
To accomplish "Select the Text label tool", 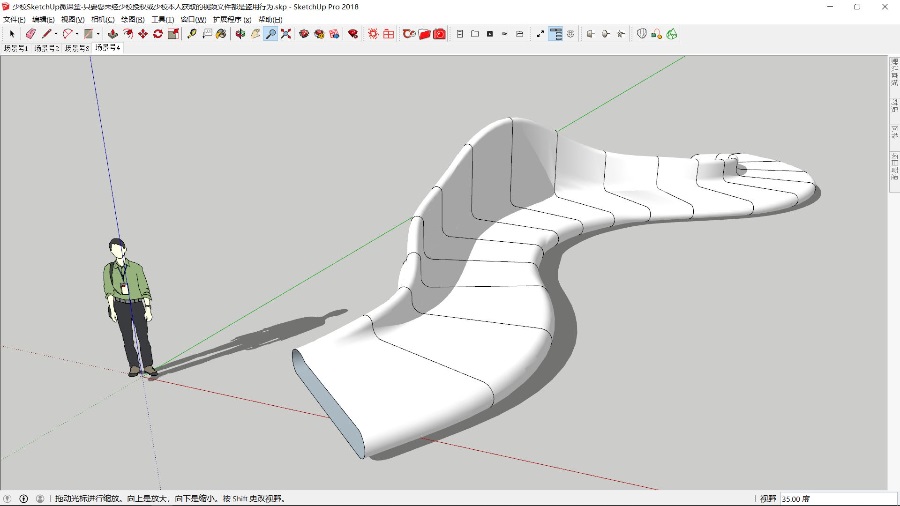I will coord(207,34).
